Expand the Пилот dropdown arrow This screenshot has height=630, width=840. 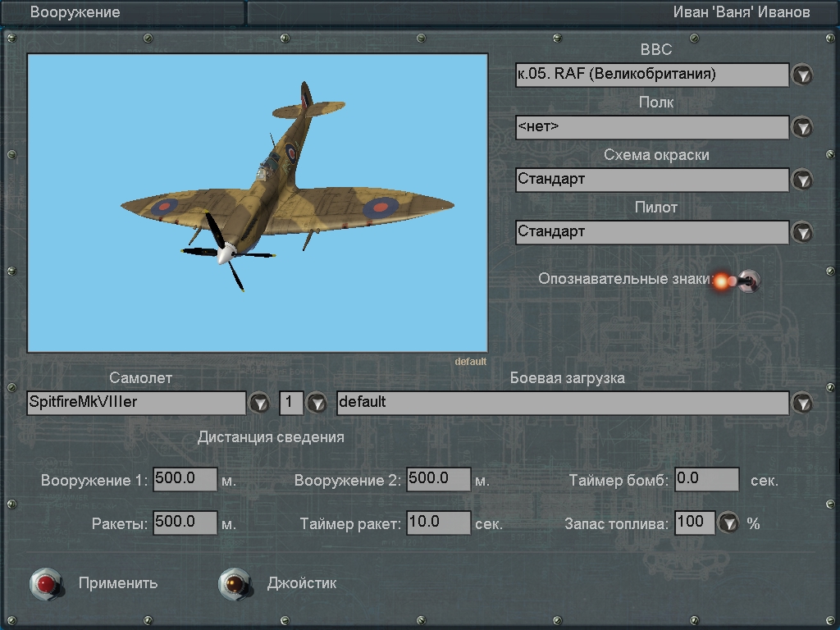coord(801,233)
